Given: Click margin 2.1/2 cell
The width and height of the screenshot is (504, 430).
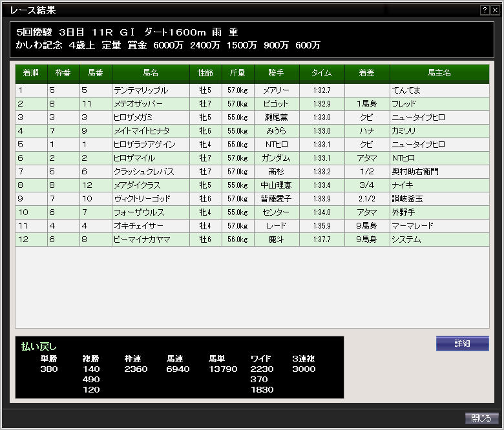Looking at the screenshot, I should pyautogui.click(x=367, y=199).
